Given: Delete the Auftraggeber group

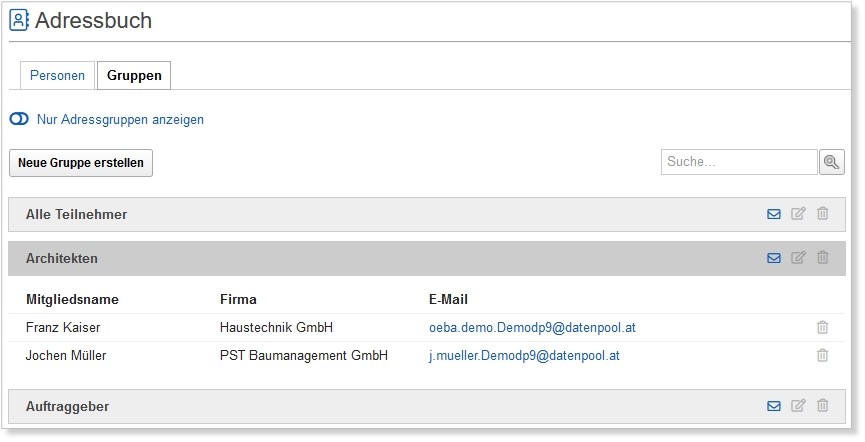Looking at the screenshot, I should 823,406.
